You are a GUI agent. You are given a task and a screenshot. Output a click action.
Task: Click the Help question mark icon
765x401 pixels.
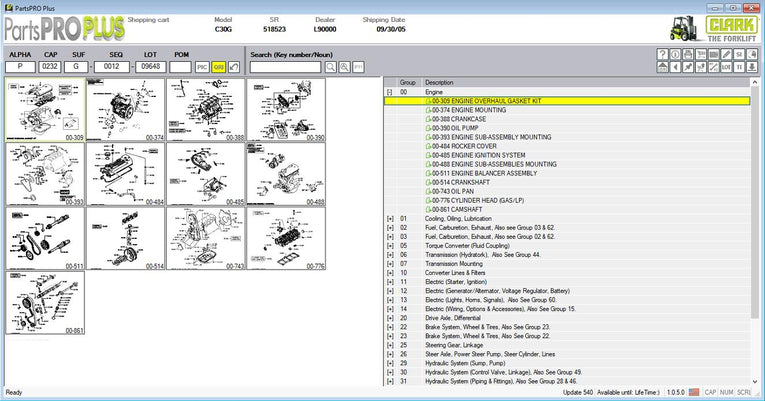tap(662, 54)
